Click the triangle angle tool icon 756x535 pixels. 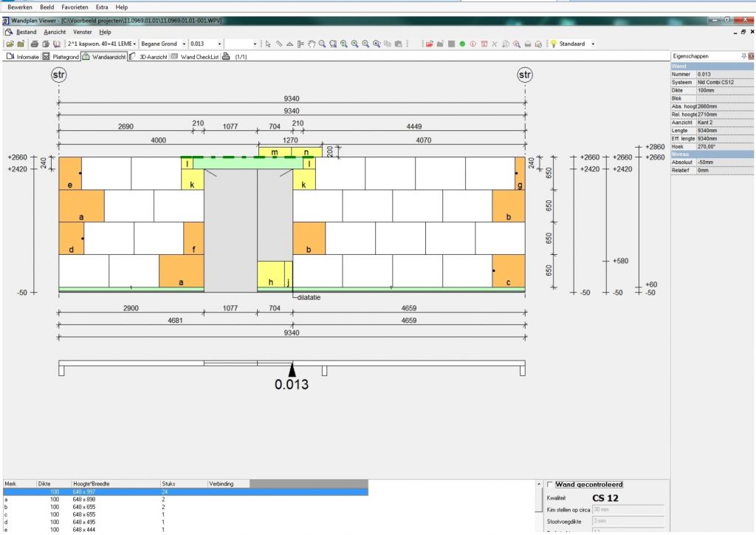289,44
